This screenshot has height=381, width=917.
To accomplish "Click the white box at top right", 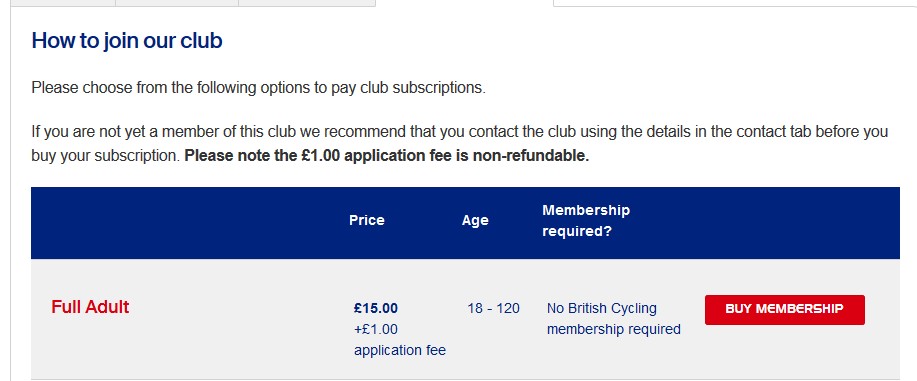I will [735, 3].
